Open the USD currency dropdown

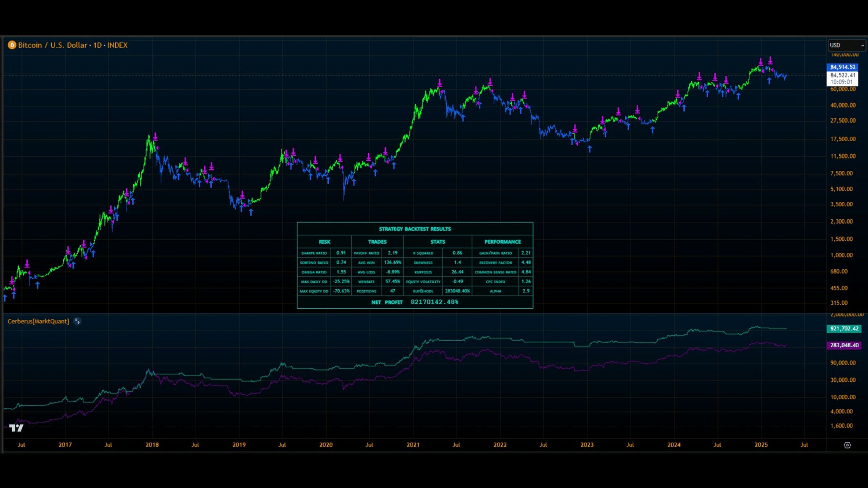[847, 45]
